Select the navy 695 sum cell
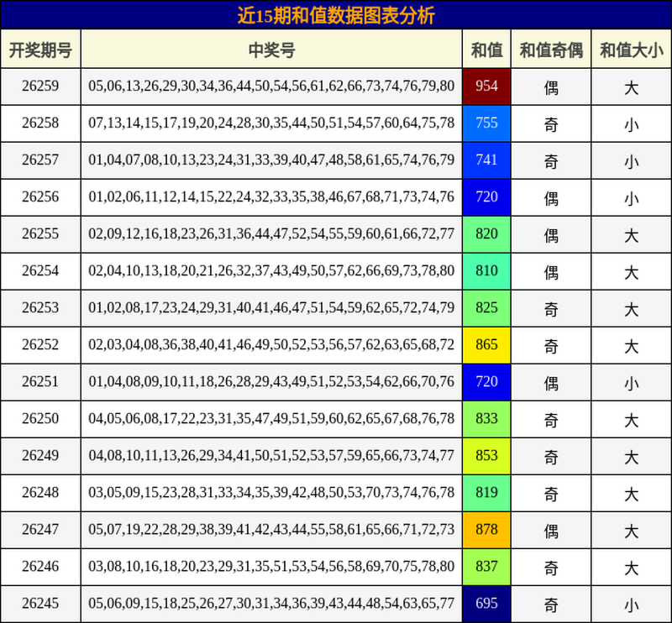672x623 pixels. [486, 605]
